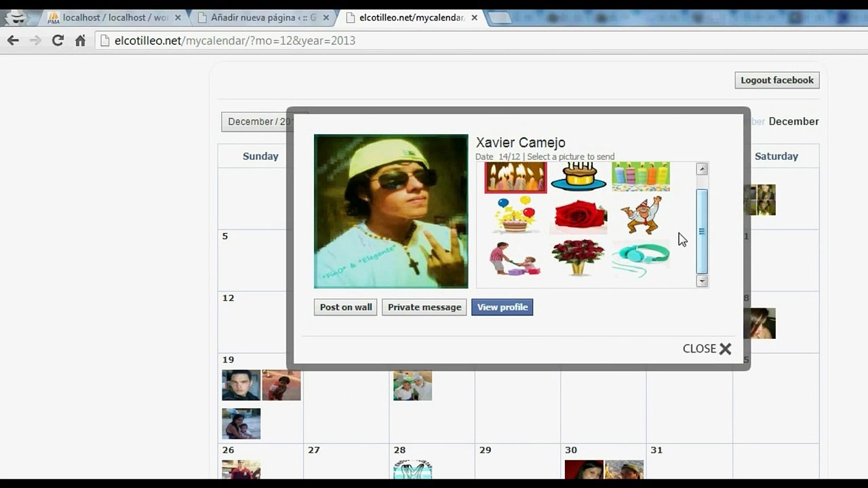
Task: Pick the red roses bouquet in vase
Action: click(x=578, y=258)
